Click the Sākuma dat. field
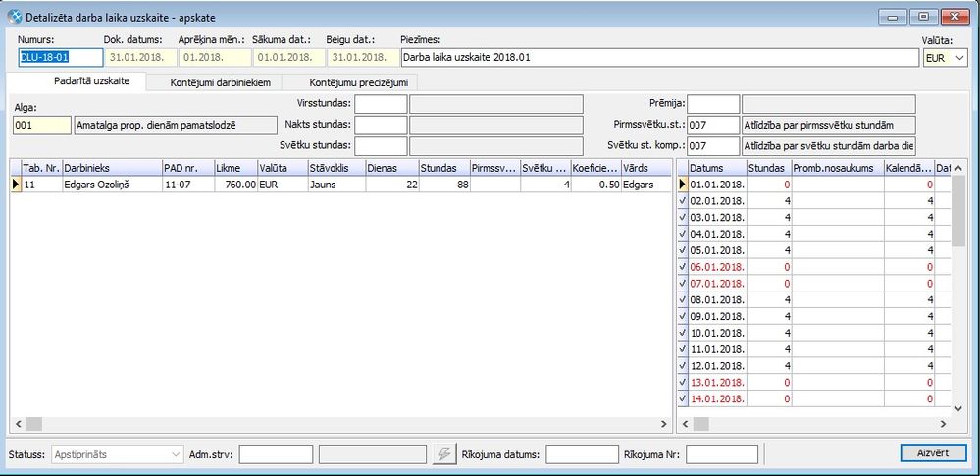The width and height of the screenshot is (980, 476). coord(288,58)
